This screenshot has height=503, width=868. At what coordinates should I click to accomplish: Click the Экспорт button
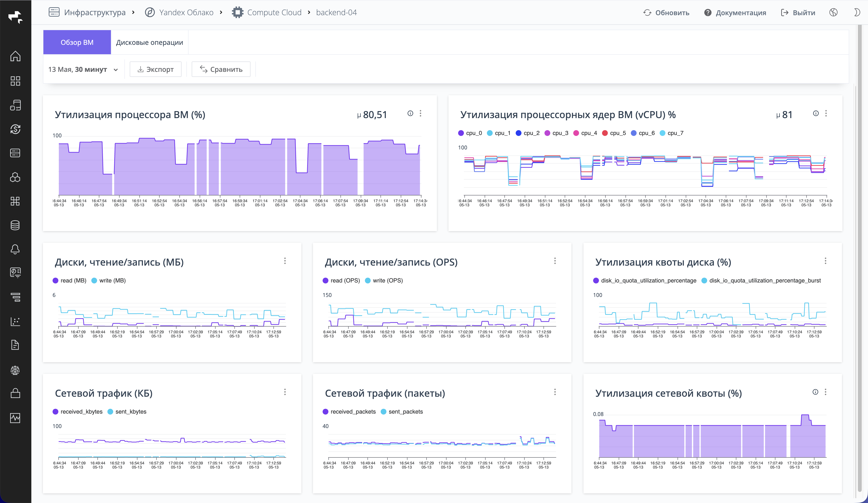[x=155, y=70]
